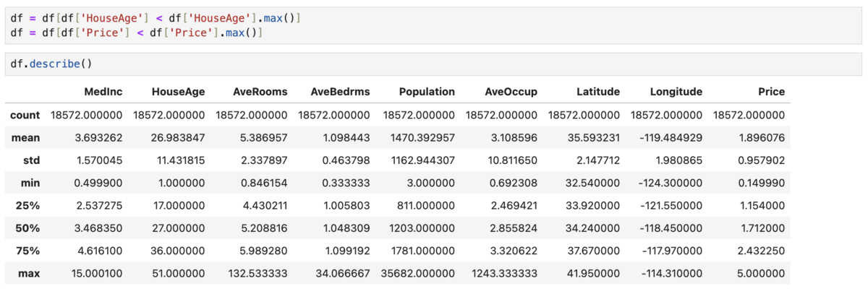Select min Longitude value -124.300000
Image resolution: width=868 pixels, height=294 pixels.
click(671, 183)
